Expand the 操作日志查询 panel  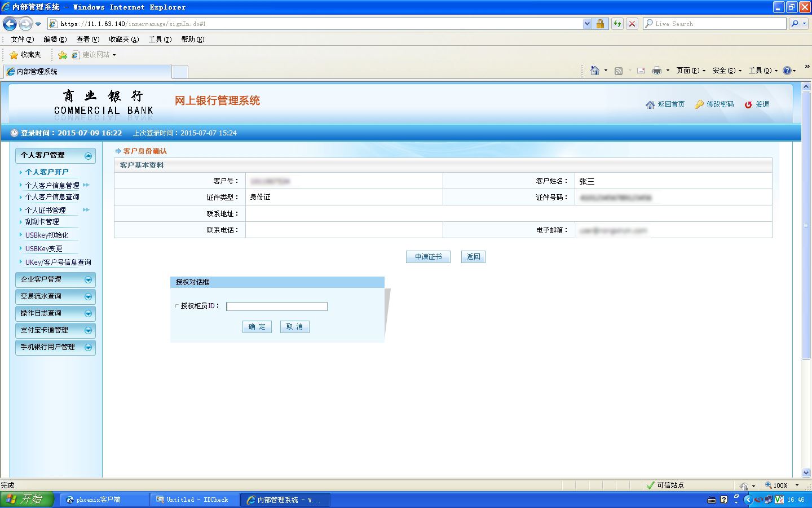(88, 314)
